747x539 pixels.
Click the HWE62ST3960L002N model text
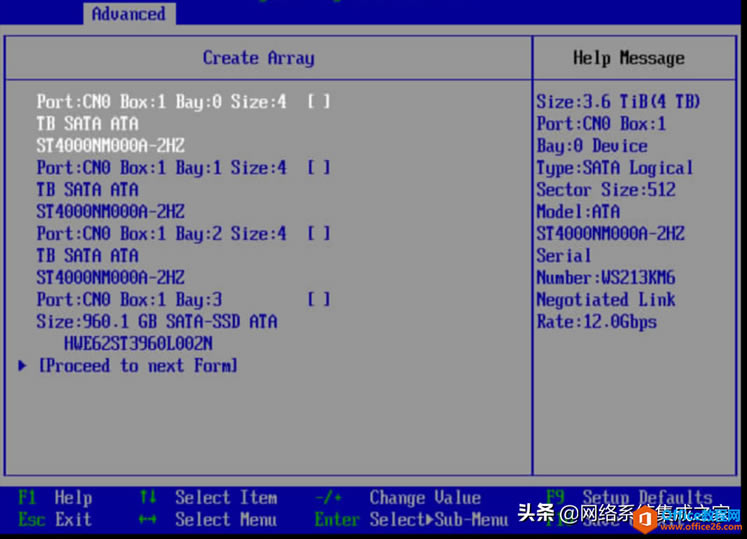tap(138, 344)
